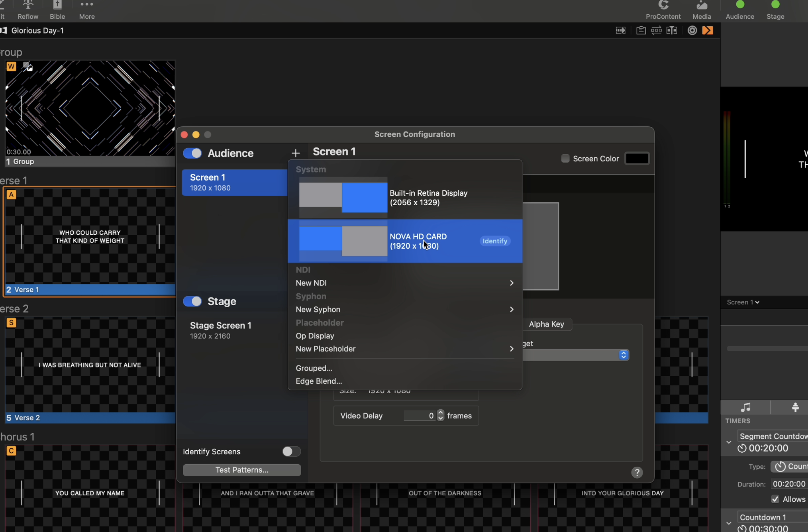The image size is (808, 532).
Task: Select the 'You called my name' slide
Action: [90, 489]
